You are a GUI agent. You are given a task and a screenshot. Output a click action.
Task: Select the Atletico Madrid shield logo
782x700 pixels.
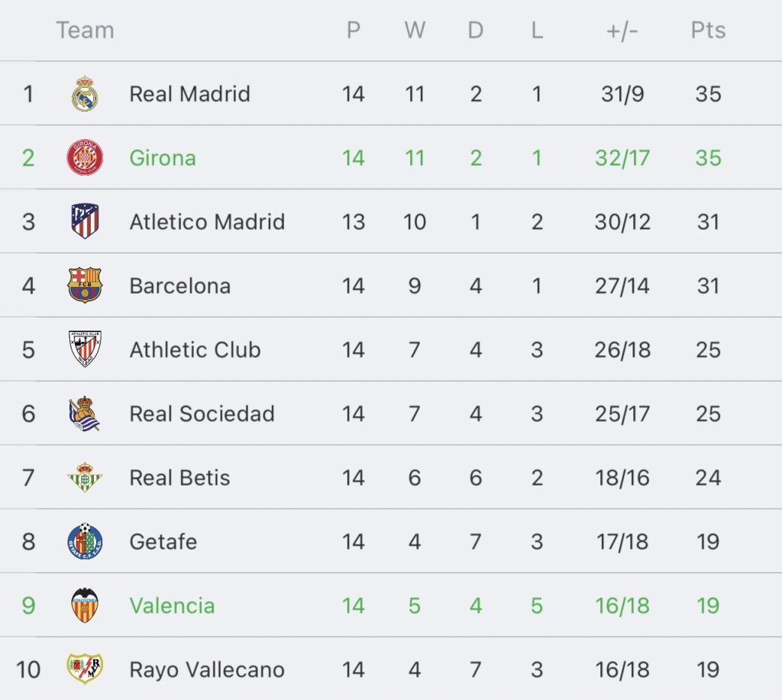coord(85,221)
